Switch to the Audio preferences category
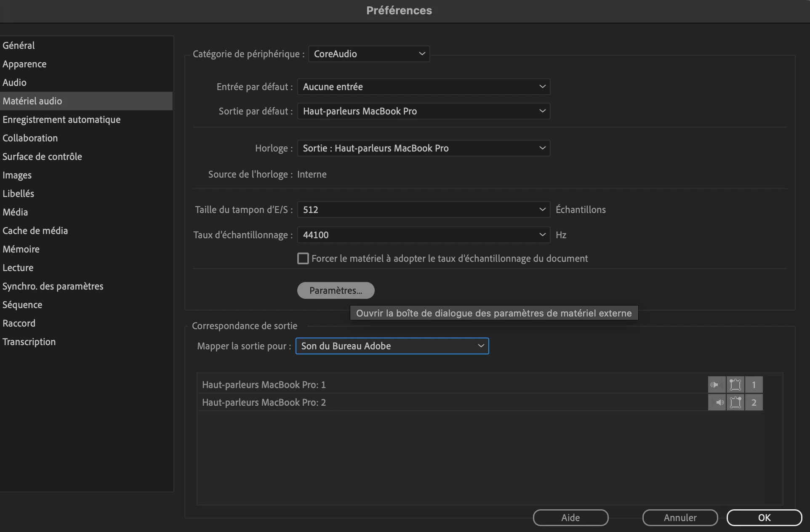 (15, 82)
